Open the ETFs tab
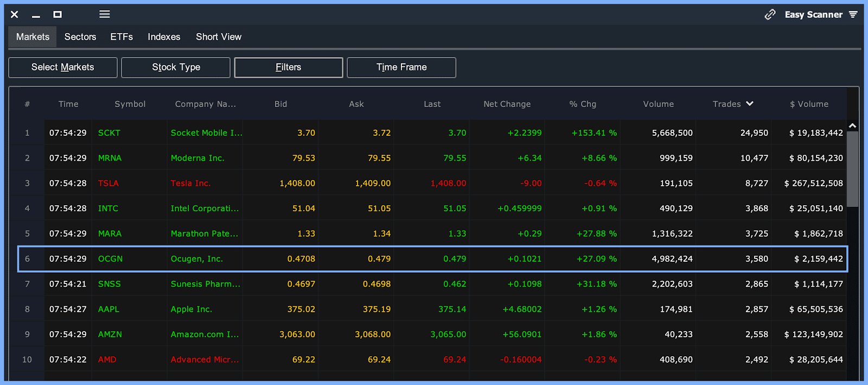 (122, 36)
